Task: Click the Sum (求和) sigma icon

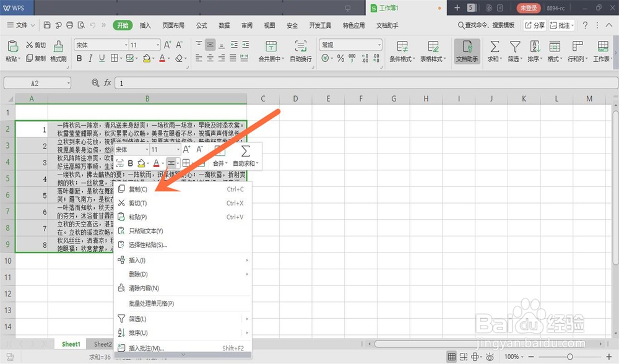Action: (494, 47)
